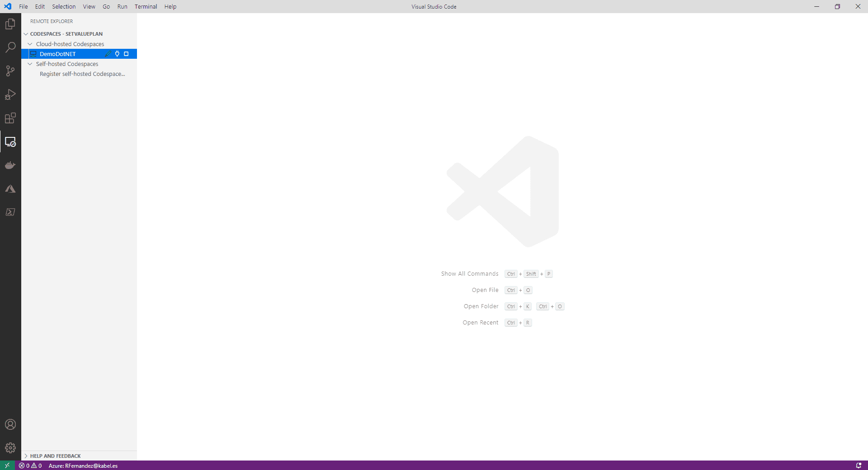This screenshot has width=868, height=470.
Task: Click Azure: RFernandez@kabel.es in the status bar
Action: [x=83, y=465]
